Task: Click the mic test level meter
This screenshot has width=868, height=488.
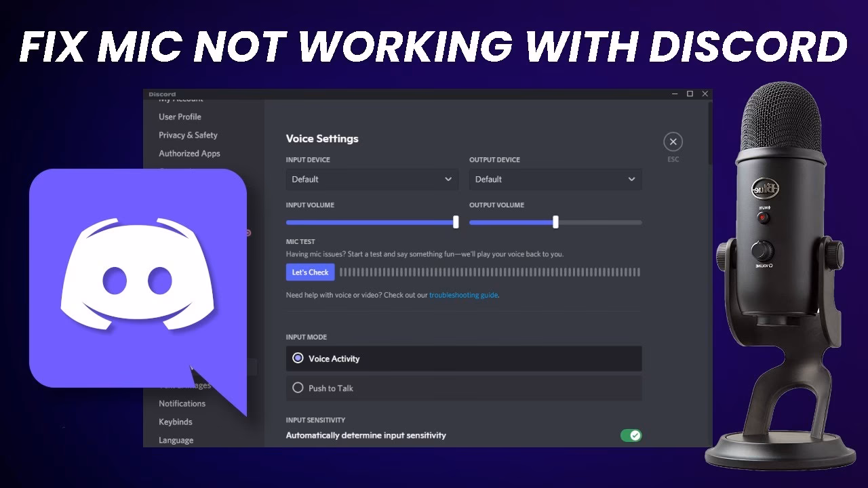Action: (x=490, y=272)
